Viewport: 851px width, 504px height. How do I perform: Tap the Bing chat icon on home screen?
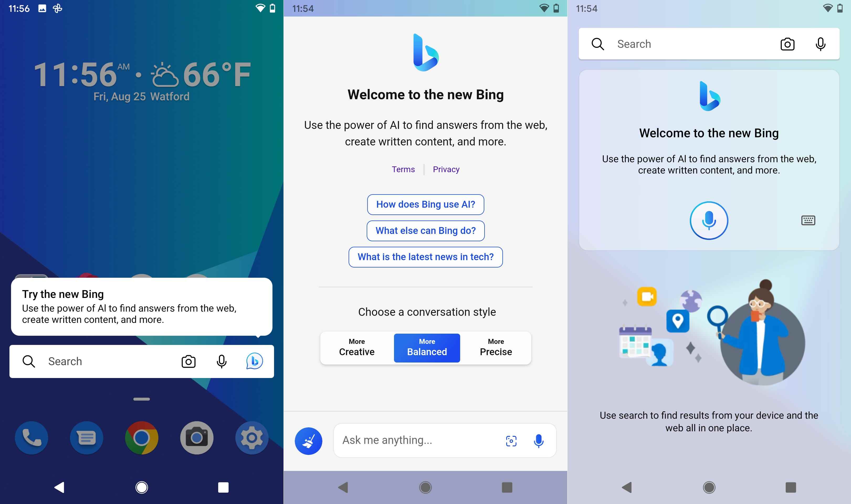pyautogui.click(x=255, y=361)
